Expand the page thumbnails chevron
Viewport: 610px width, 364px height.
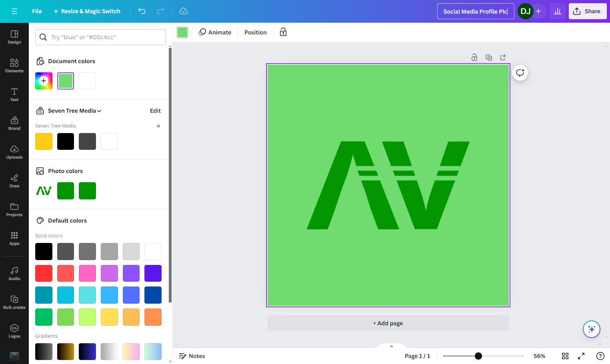392,346
